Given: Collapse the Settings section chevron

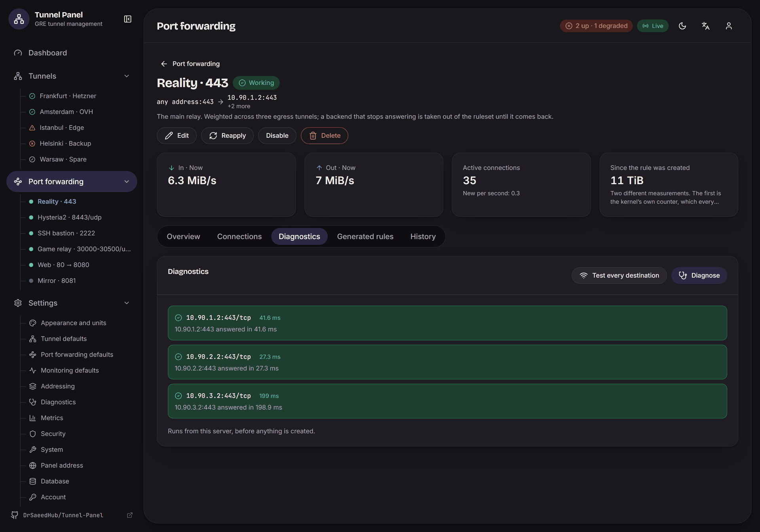Looking at the screenshot, I should point(127,303).
